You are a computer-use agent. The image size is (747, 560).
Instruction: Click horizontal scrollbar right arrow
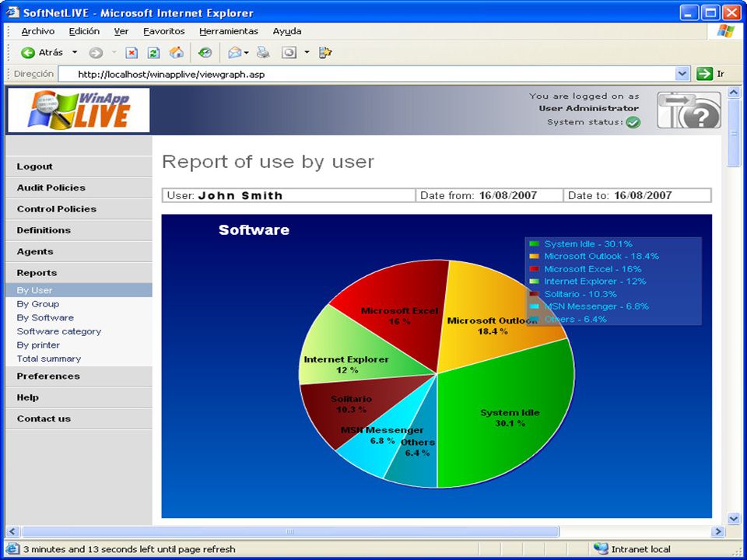(717, 531)
